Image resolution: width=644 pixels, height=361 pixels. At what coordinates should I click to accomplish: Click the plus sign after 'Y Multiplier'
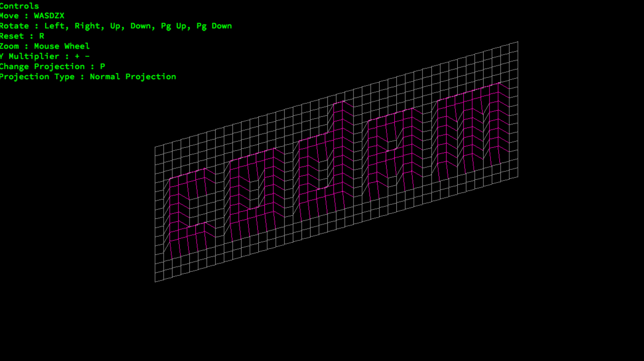[x=77, y=56]
